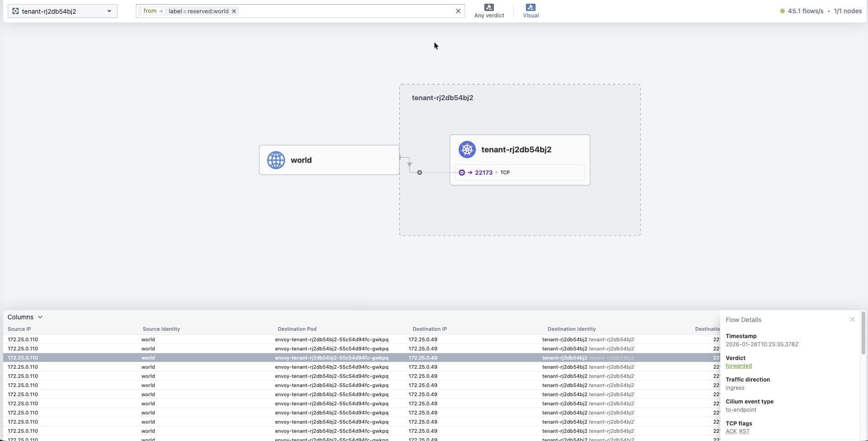
Task: Select the Destination Identity column header
Action: tap(572, 328)
